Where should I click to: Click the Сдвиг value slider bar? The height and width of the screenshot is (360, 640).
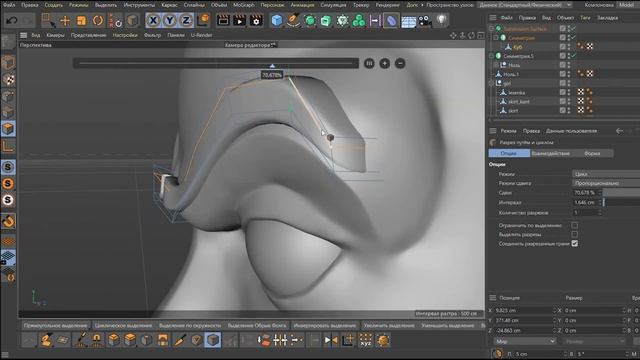coord(621,193)
